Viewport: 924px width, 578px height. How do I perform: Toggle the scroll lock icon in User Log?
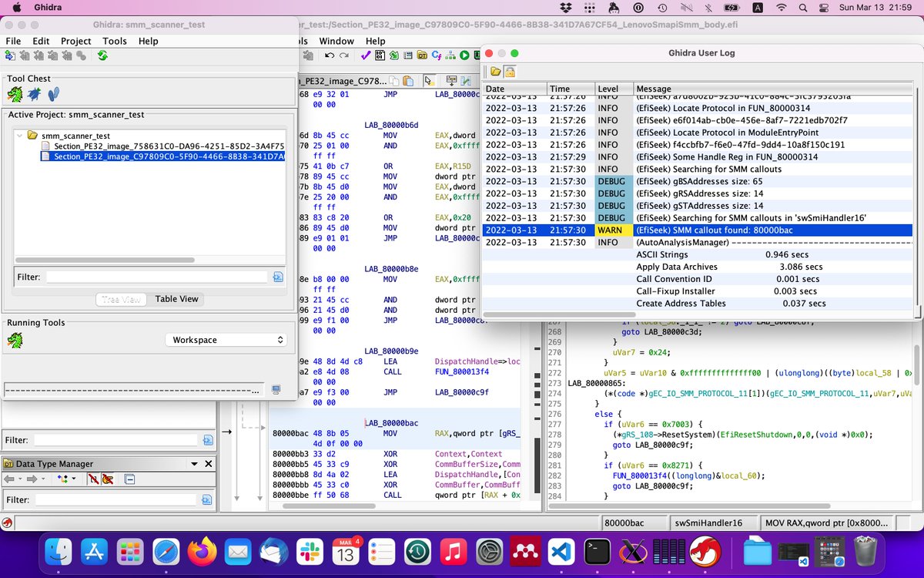[510, 72]
